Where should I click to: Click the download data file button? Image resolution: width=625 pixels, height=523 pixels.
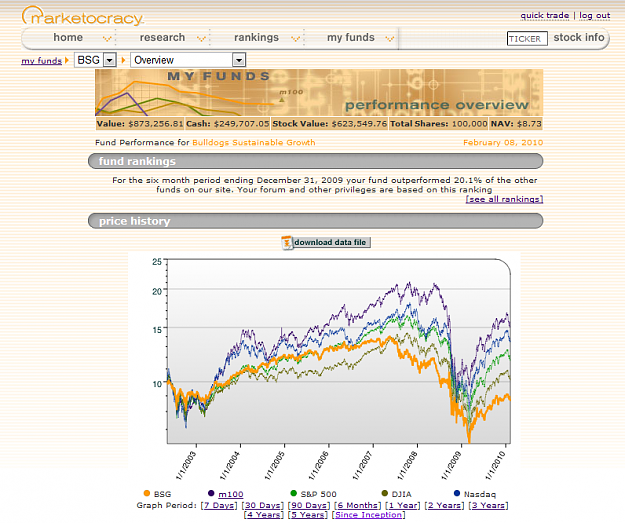click(x=326, y=242)
